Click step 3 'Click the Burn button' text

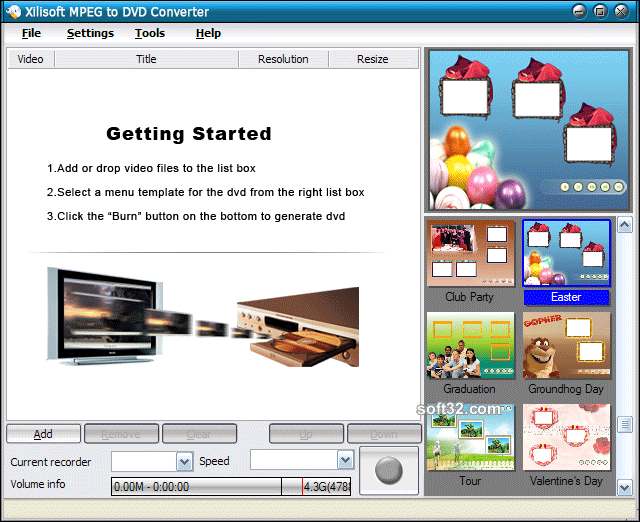196,216
